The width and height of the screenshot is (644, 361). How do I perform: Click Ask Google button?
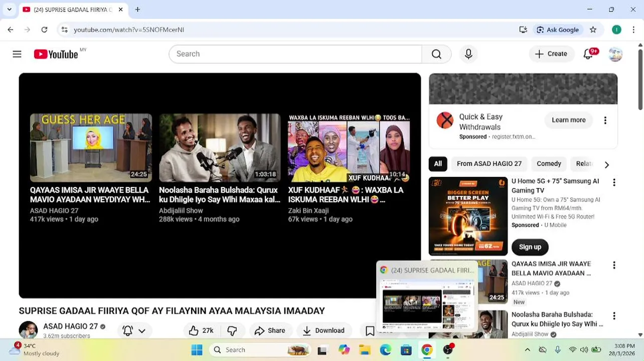click(x=558, y=30)
